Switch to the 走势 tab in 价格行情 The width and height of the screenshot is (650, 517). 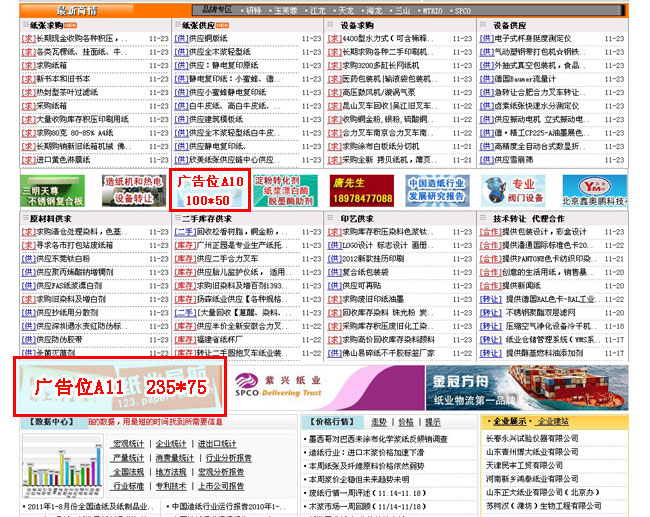[379, 422]
